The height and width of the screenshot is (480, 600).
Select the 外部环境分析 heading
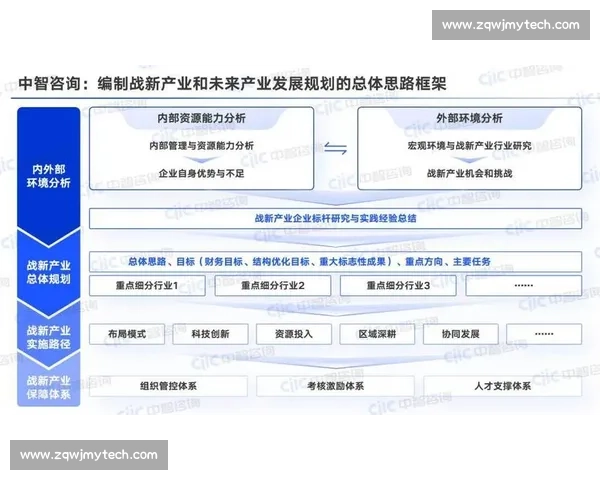470,118
